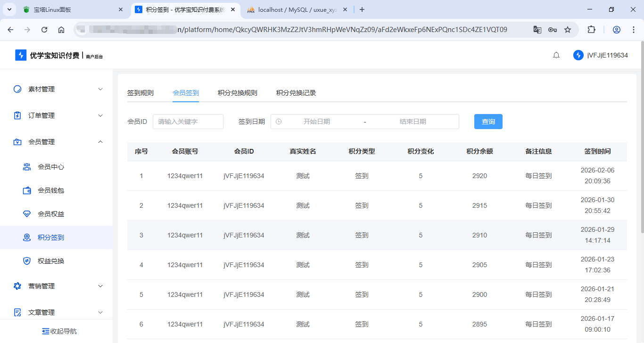Go to 会员权益 diamond menu item
The width and height of the screenshot is (644, 343).
coord(50,214)
